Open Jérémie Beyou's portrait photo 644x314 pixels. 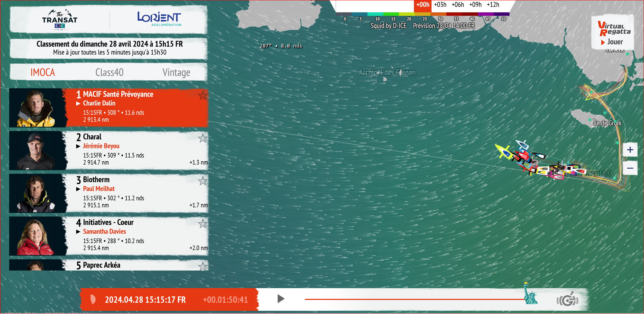point(36,150)
